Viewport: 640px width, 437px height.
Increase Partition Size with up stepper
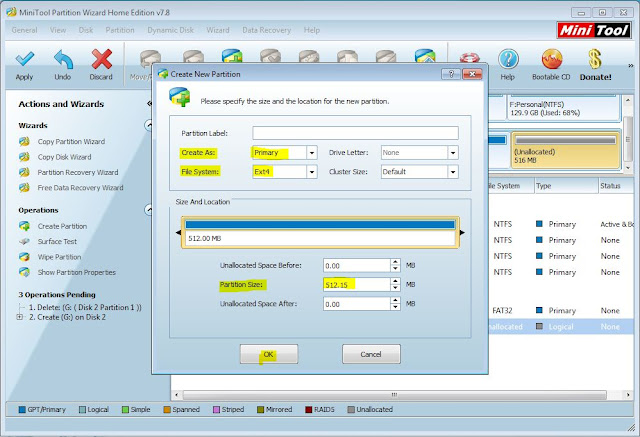point(395,282)
